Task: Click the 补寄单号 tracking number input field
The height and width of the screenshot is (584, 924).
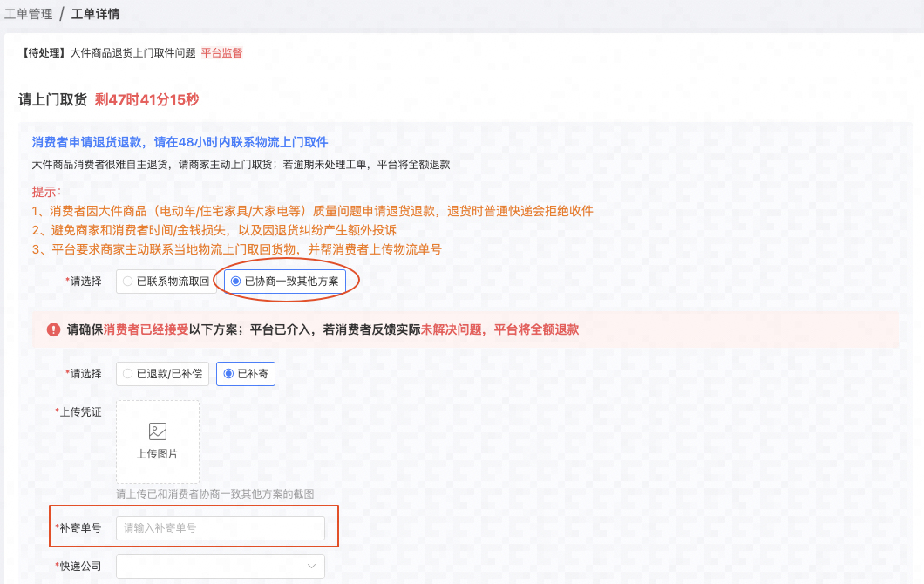Action: click(x=220, y=526)
